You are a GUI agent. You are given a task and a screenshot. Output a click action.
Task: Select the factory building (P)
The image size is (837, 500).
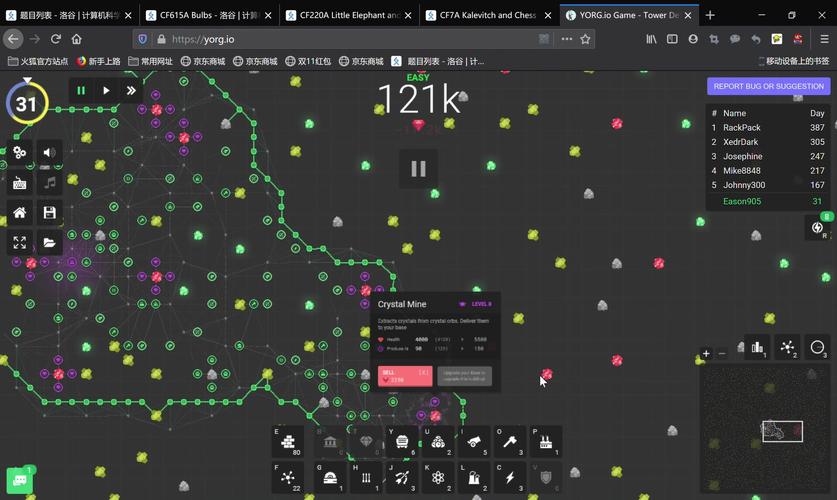point(546,441)
